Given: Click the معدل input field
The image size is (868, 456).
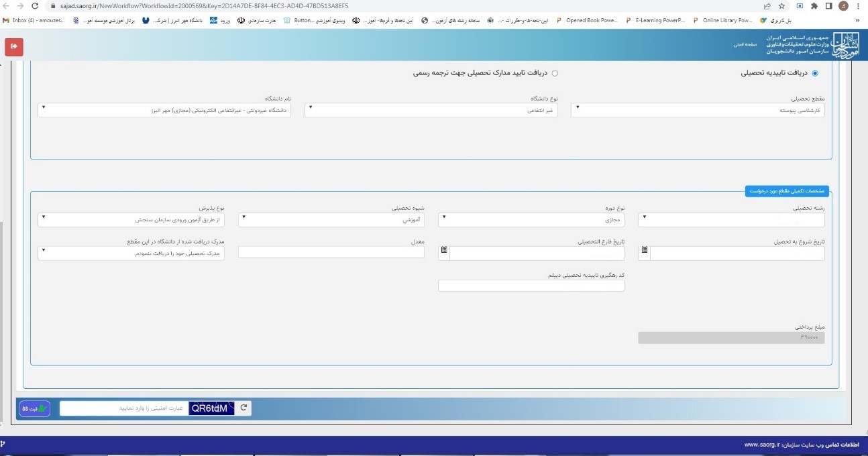Looking at the screenshot, I should pyautogui.click(x=331, y=253).
